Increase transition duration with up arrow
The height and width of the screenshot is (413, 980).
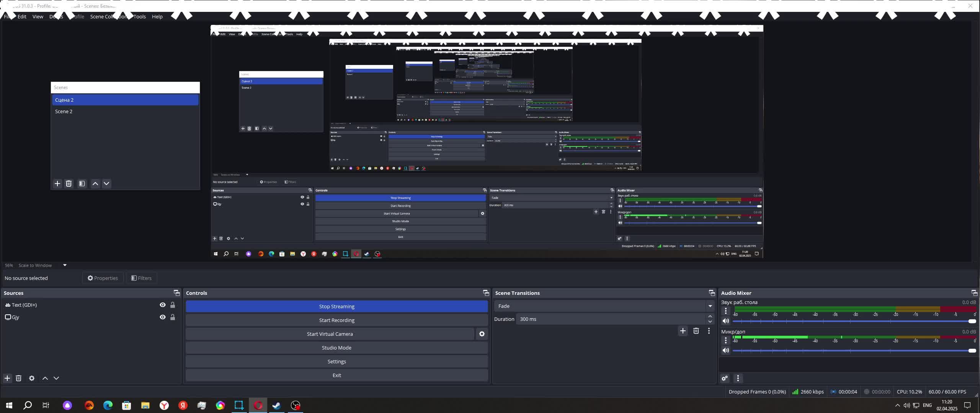point(710,316)
